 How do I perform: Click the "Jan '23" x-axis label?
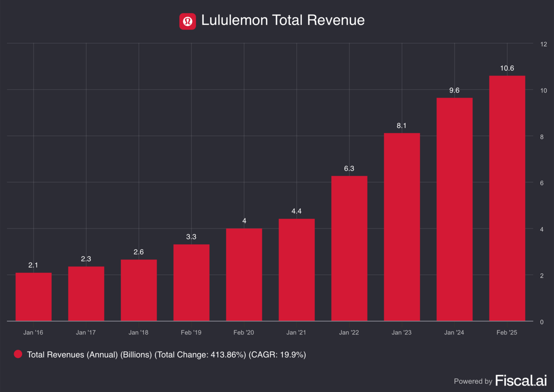(x=402, y=332)
